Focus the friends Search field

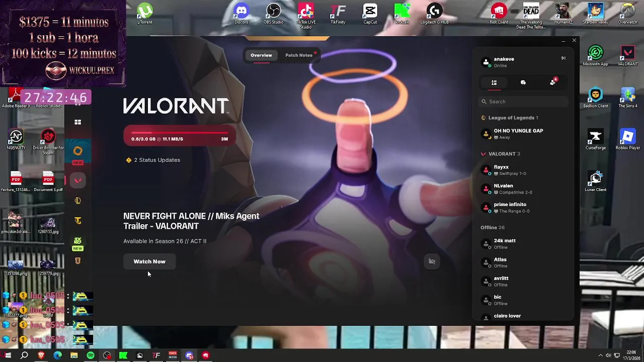tap(523, 102)
